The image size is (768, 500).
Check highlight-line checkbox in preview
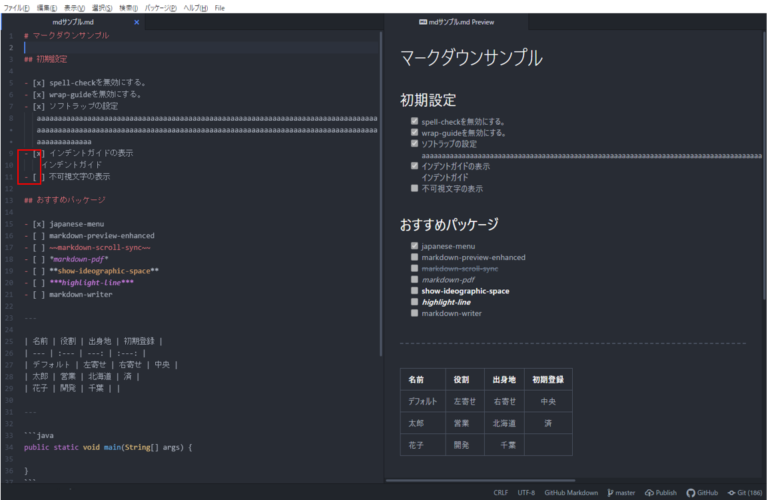click(414, 302)
